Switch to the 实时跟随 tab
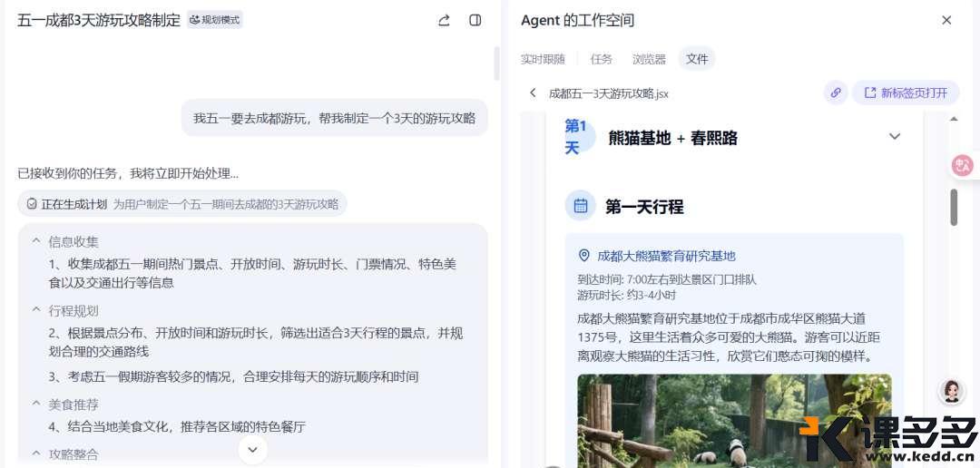The image size is (980, 468). coord(543,59)
